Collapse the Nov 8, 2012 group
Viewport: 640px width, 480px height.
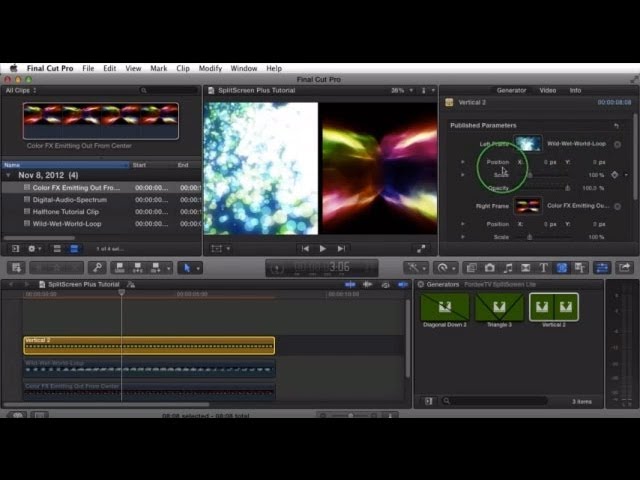(8, 176)
